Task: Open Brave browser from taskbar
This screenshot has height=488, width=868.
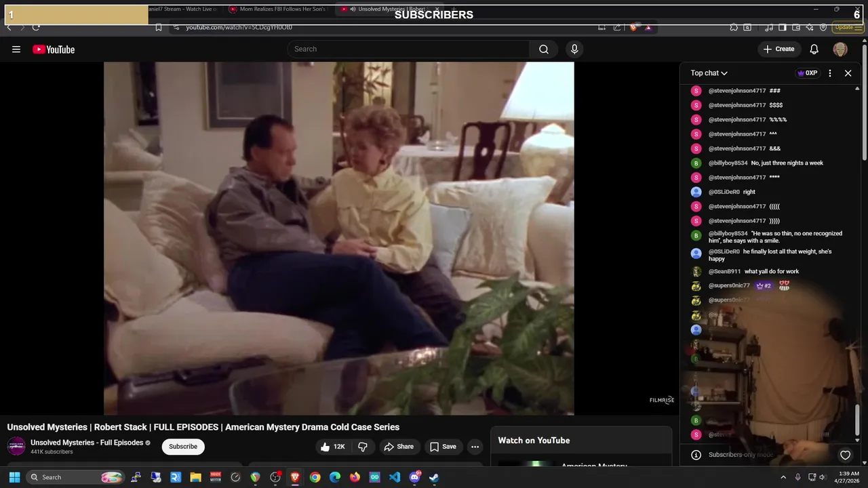Action: pos(295,477)
